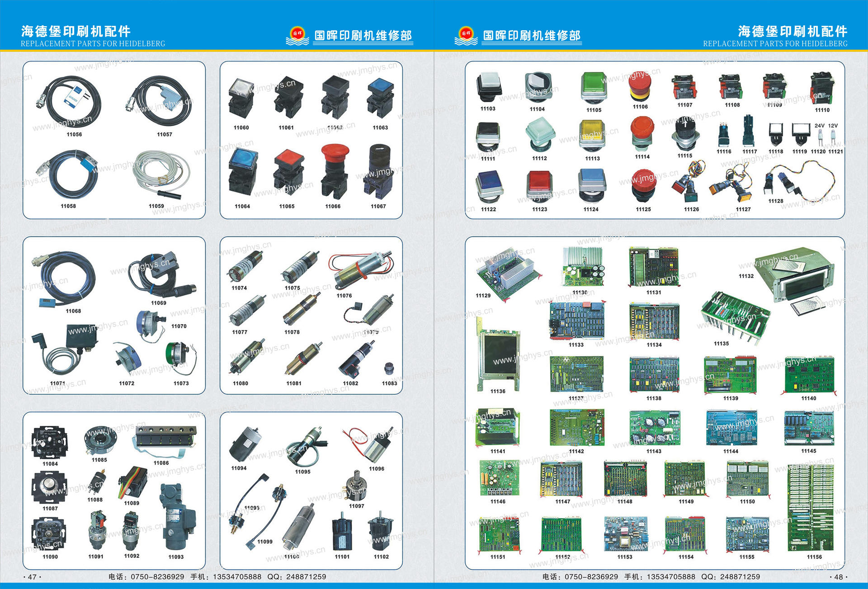This screenshot has height=589, width=868.
Task: Select the white illuminated button 11103
Action: (488, 87)
